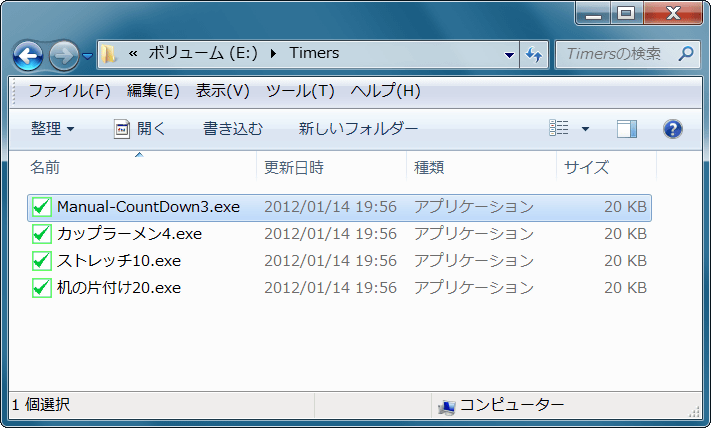Screen dimensions: 711x428
Task: Click the Forward navigation arrow
Action: pyautogui.click(x=63, y=54)
